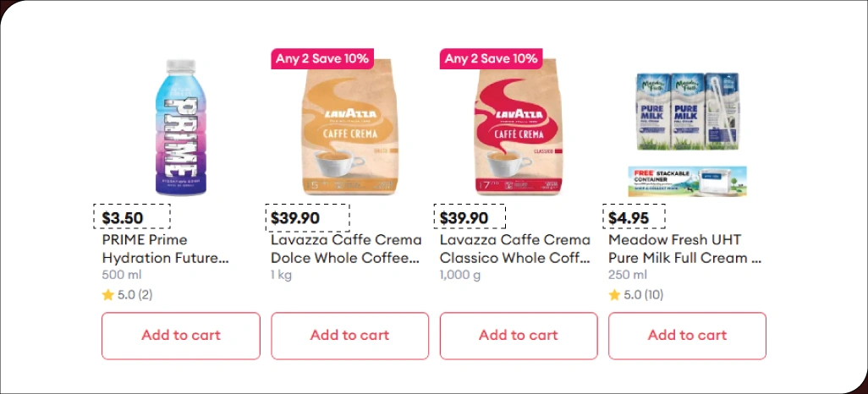Click the PRIME Prime Hydration Future title
868x394 pixels.
click(x=165, y=249)
